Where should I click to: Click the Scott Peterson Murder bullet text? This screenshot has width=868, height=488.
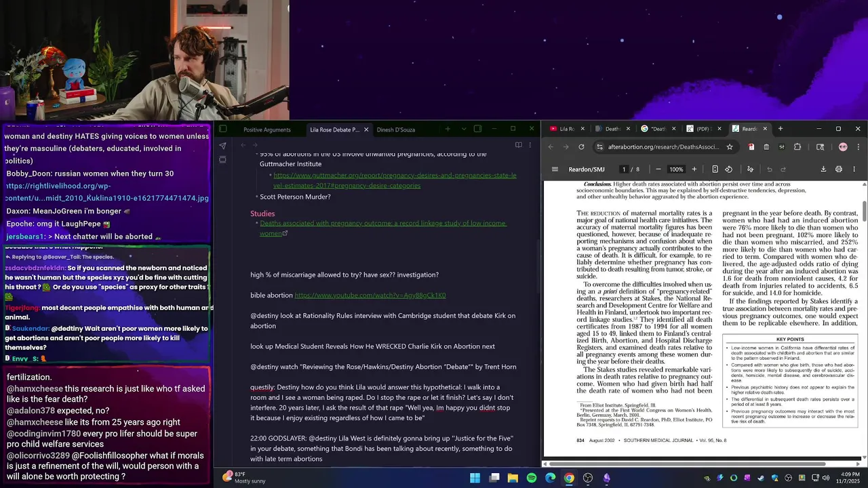click(295, 197)
